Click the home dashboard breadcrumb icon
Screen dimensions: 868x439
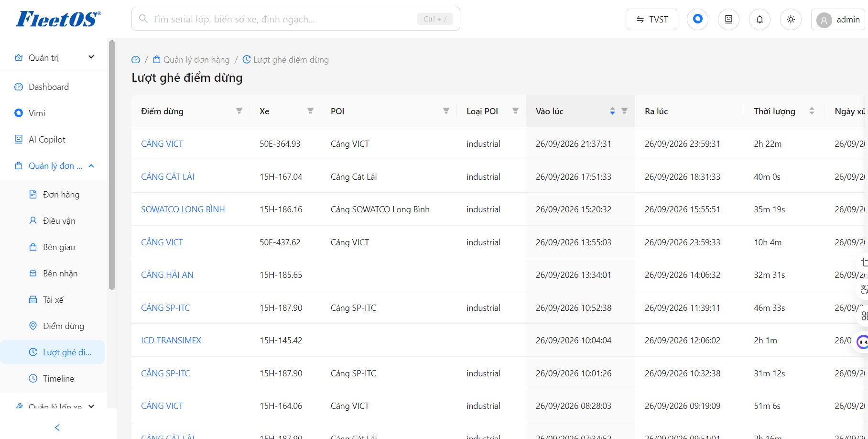click(x=136, y=60)
